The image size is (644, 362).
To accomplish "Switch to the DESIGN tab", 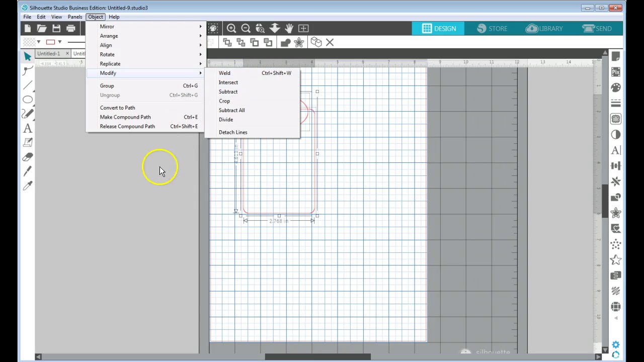I will 439,29.
